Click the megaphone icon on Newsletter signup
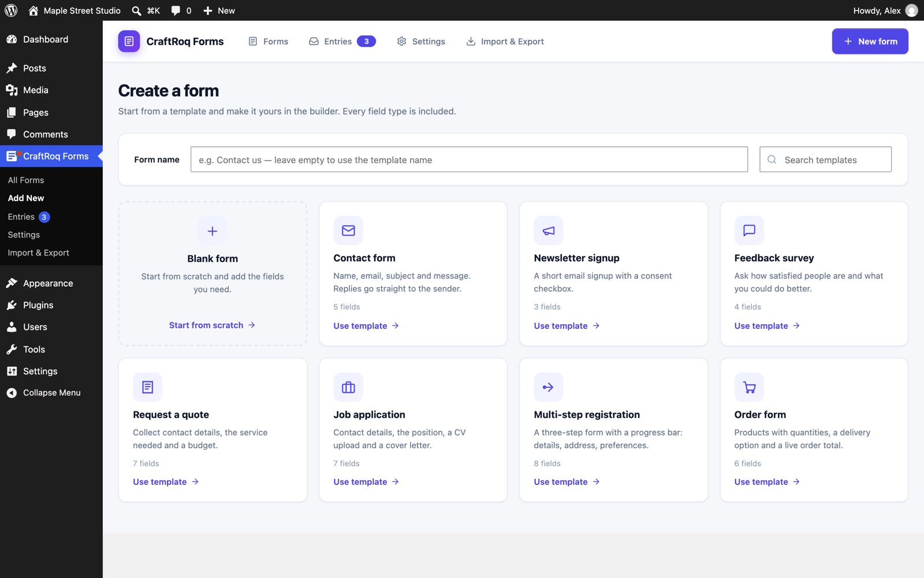This screenshot has width=924, height=578. tap(549, 231)
